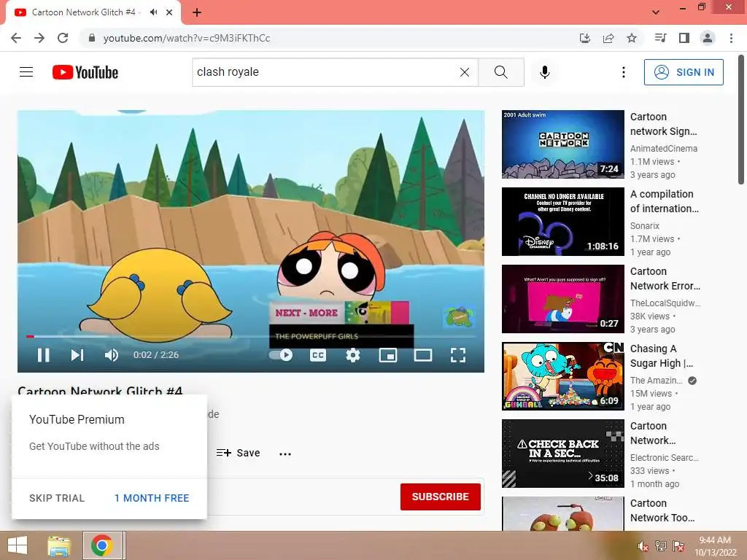The image size is (747, 560).
Task: Open the YouTube hamburger guide menu
Action: [x=26, y=72]
